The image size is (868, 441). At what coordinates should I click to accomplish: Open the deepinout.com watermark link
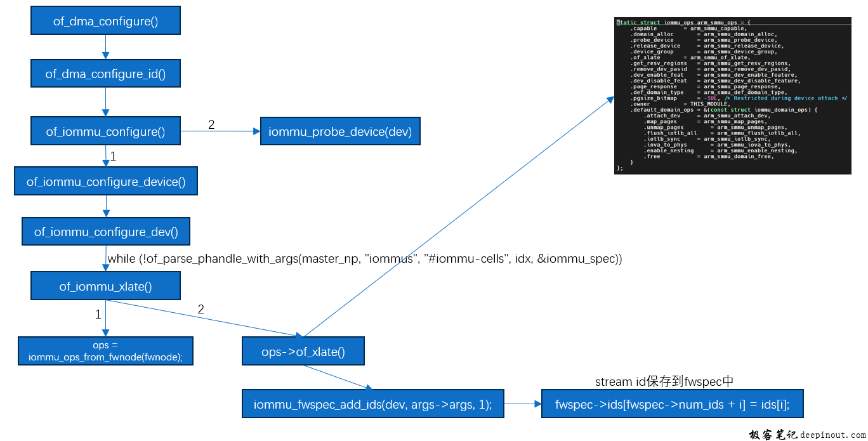tap(832, 435)
